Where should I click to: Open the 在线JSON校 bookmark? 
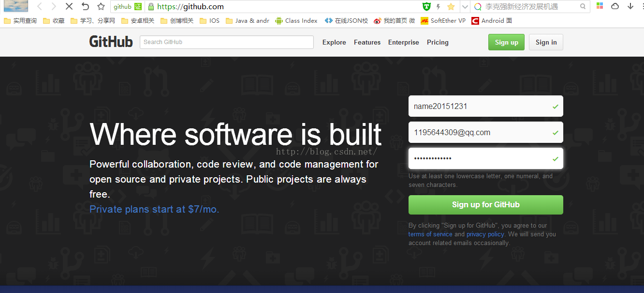[346, 21]
